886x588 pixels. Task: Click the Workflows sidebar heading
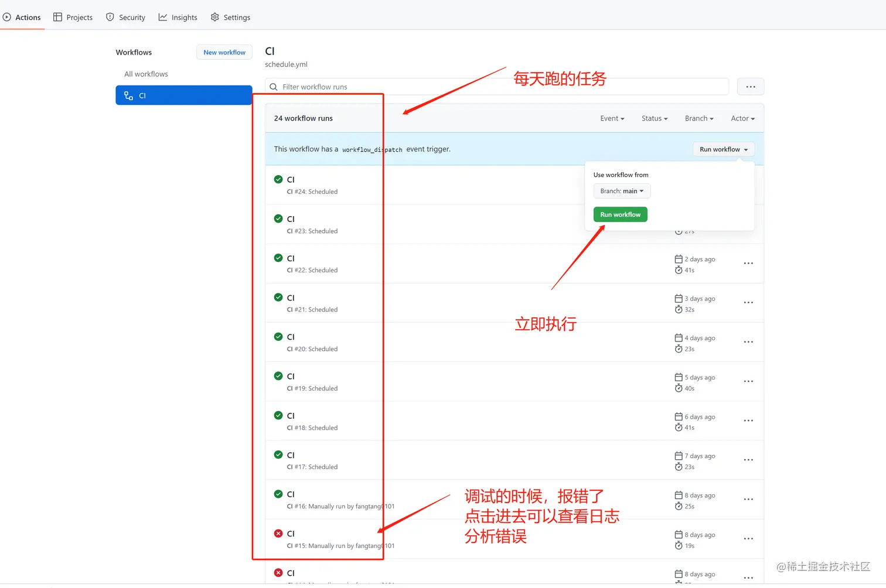pos(134,52)
